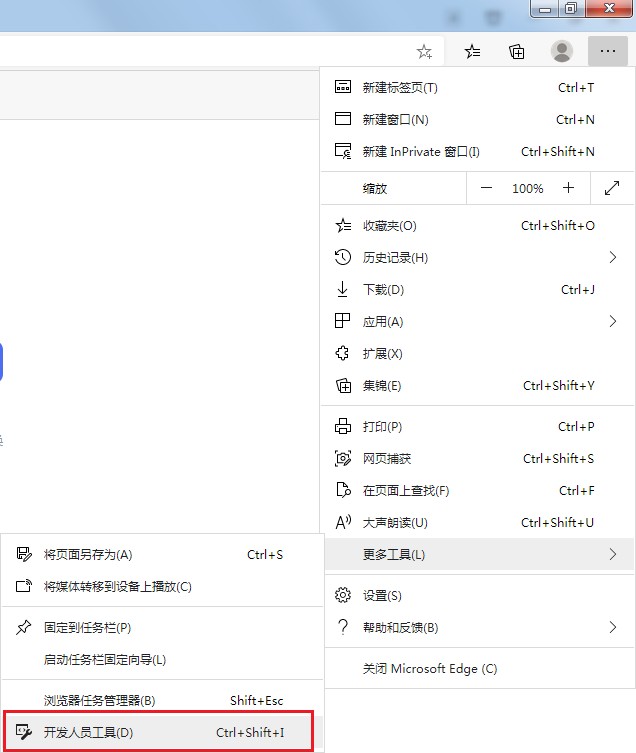This screenshot has width=636, height=753.
Task: Expand the 应用(A) submenu
Action: (x=612, y=322)
